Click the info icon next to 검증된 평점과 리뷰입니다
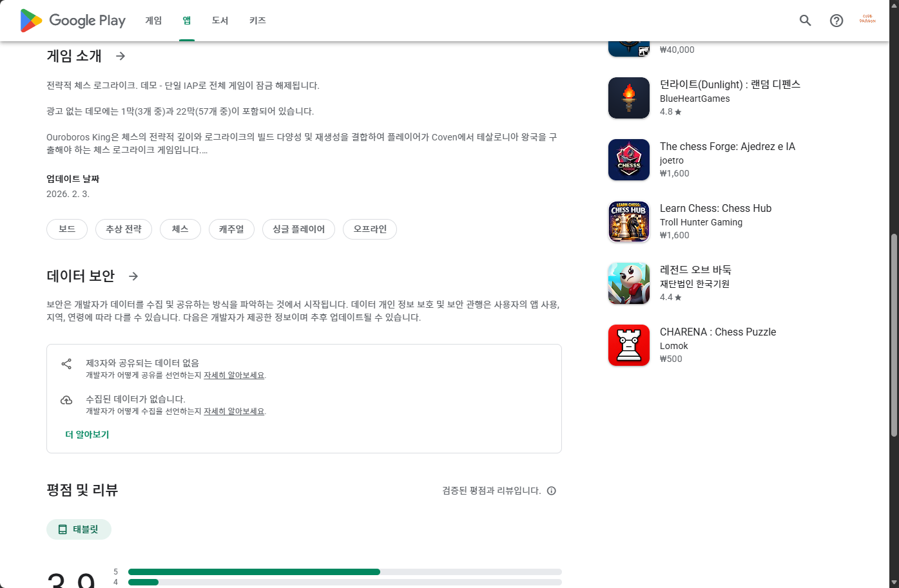 552,491
